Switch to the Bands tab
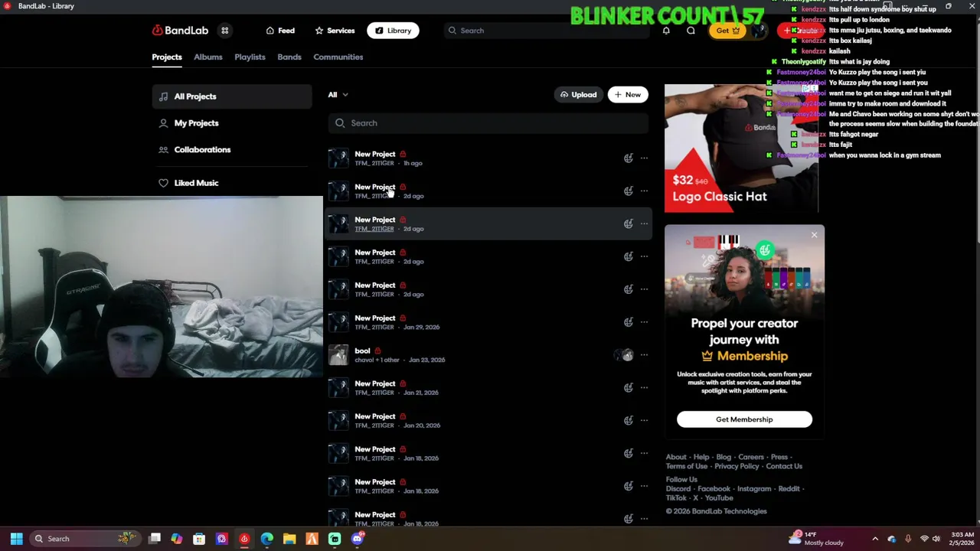 [289, 57]
